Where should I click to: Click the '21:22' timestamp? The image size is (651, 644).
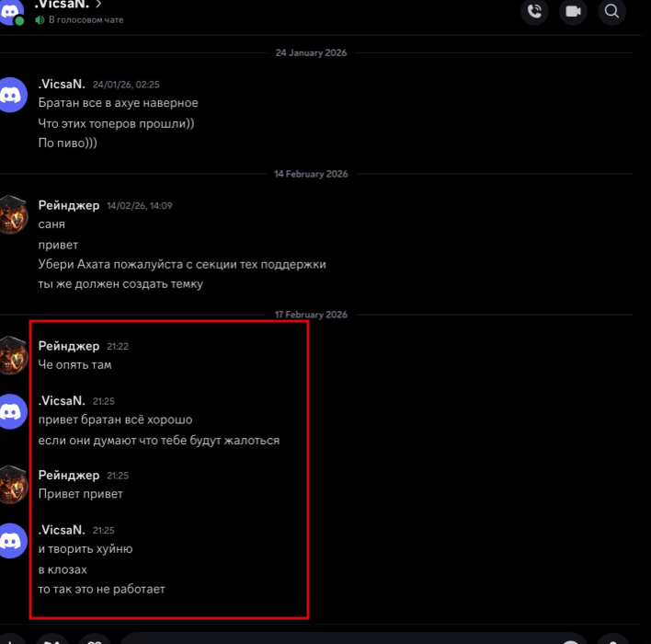[118, 347]
